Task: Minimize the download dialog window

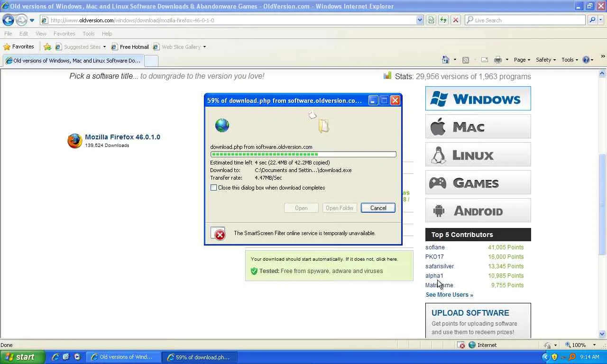Action: click(x=373, y=100)
